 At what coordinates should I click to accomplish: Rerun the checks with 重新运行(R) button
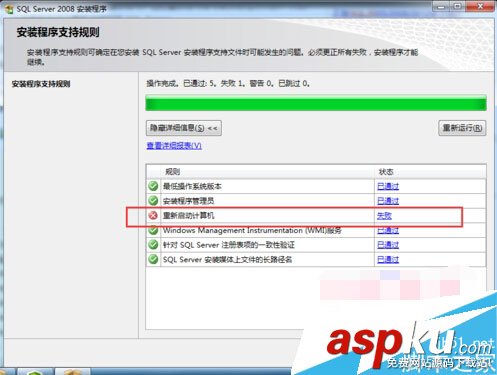[462, 128]
